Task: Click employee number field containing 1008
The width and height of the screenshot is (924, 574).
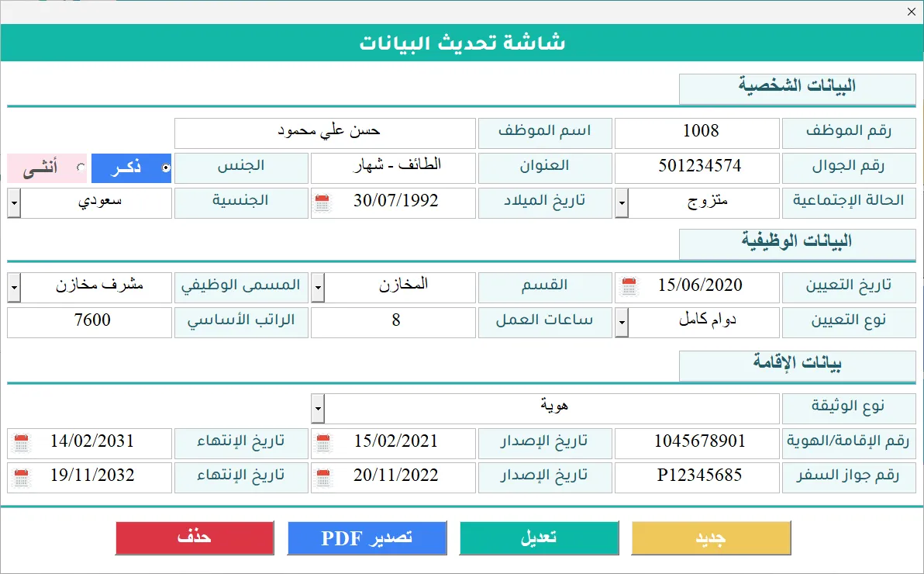Action: pyautogui.click(x=697, y=133)
